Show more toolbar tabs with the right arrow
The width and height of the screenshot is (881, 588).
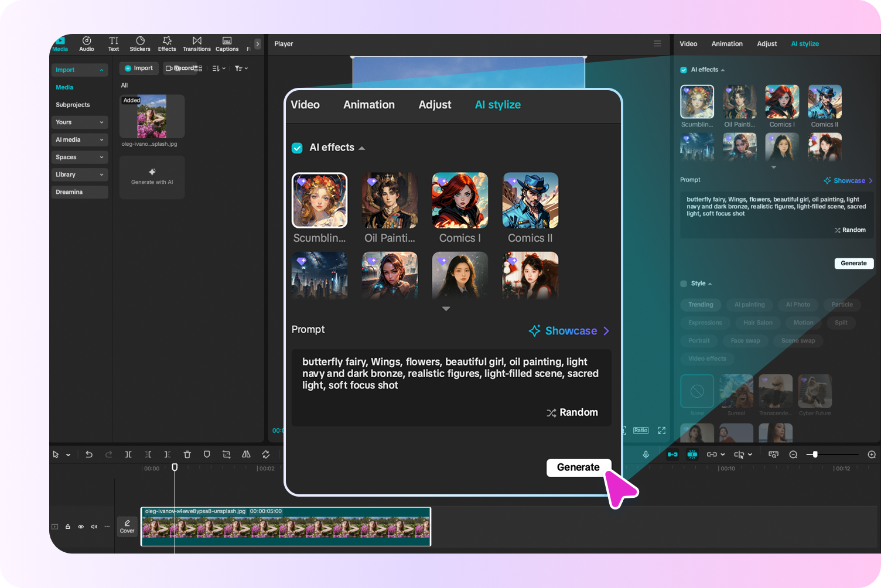click(x=257, y=44)
